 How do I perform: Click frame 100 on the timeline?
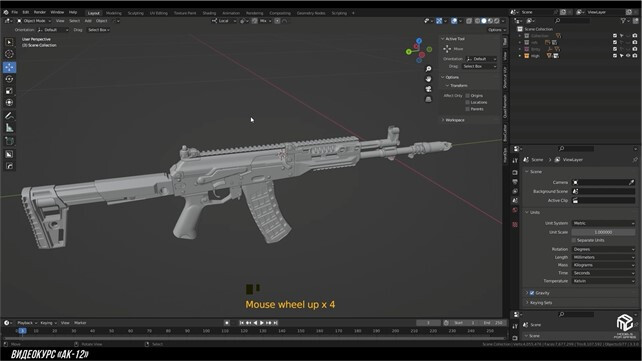coord(206,331)
